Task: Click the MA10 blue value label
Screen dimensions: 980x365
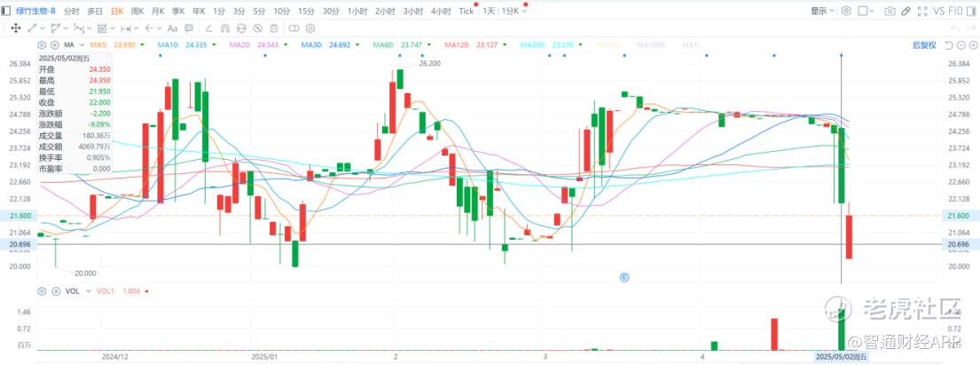Action: pos(183,45)
